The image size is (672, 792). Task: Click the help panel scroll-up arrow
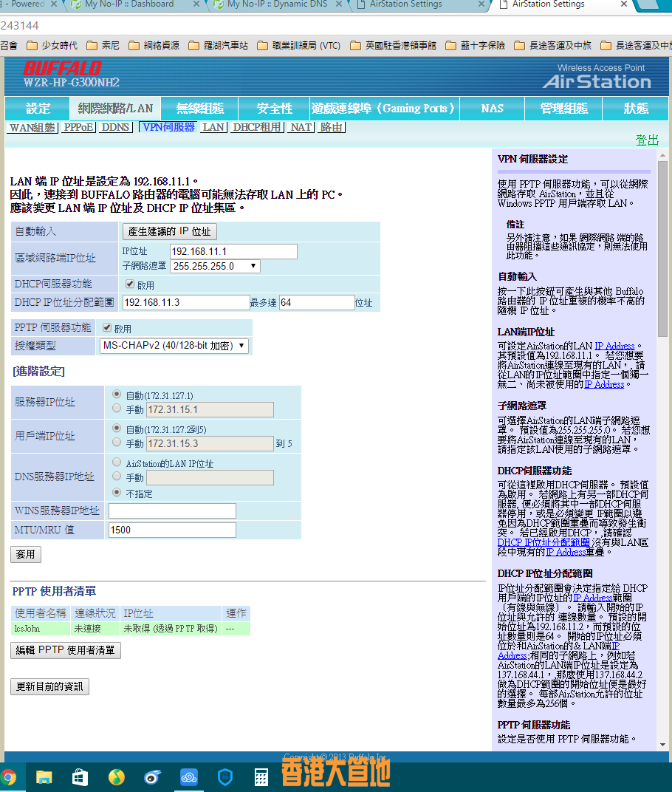click(662, 156)
